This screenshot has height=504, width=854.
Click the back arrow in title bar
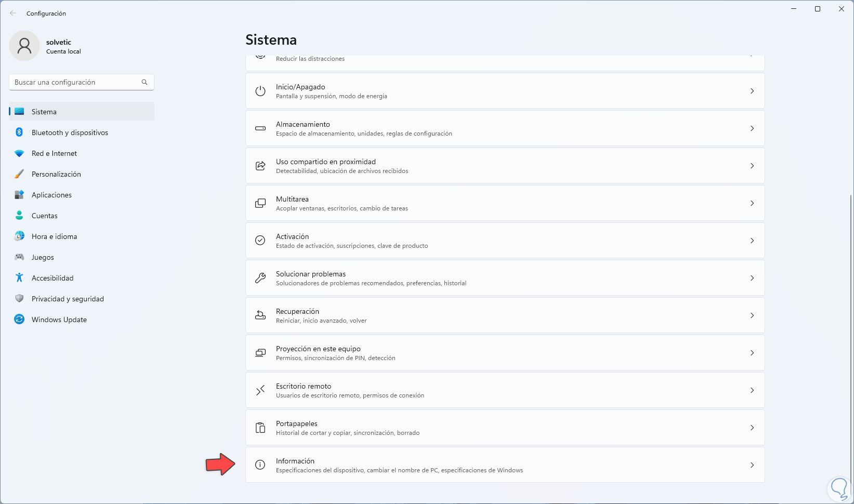[x=13, y=13]
